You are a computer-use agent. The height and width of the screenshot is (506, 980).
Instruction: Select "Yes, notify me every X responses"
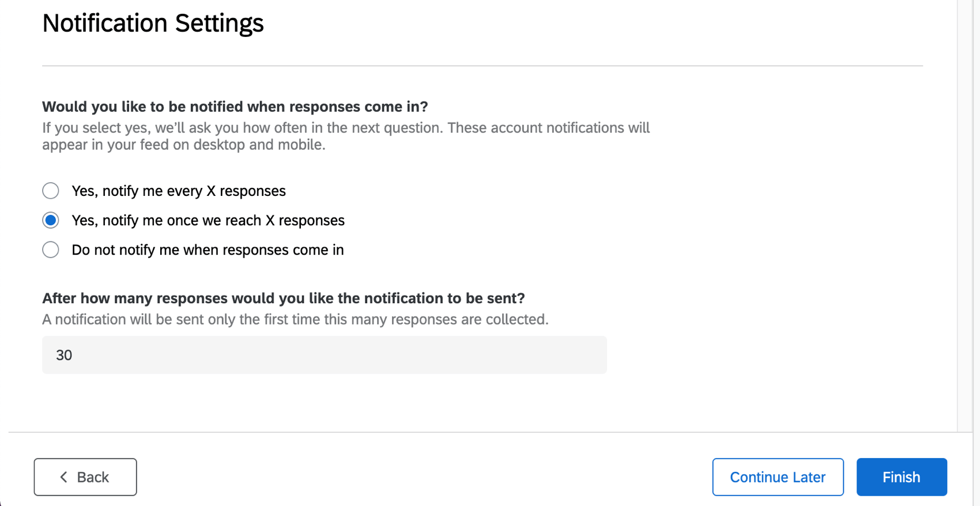pos(50,190)
